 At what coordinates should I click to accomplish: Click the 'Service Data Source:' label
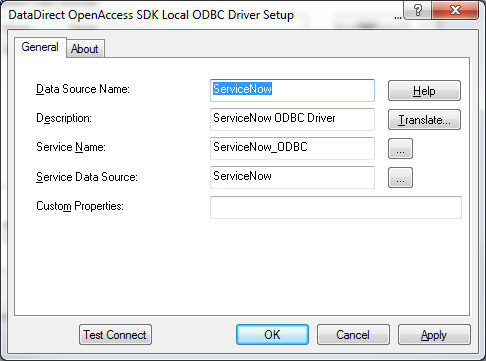pos(87,177)
